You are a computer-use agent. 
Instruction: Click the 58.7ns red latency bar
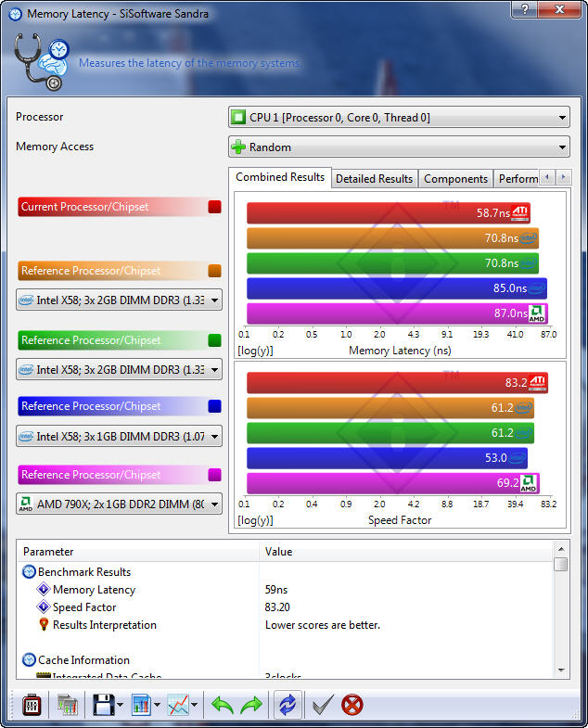pyautogui.click(x=389, y=213)
